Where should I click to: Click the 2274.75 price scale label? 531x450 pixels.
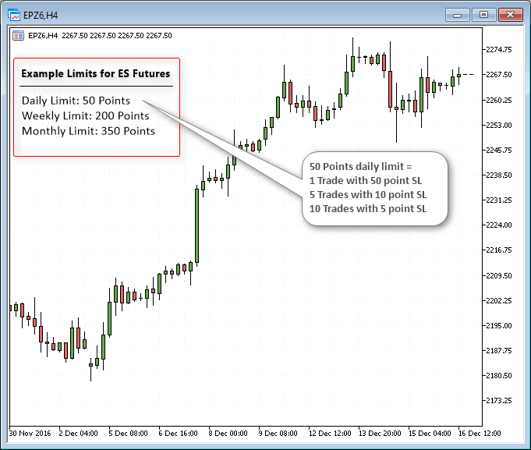point(499,50)
